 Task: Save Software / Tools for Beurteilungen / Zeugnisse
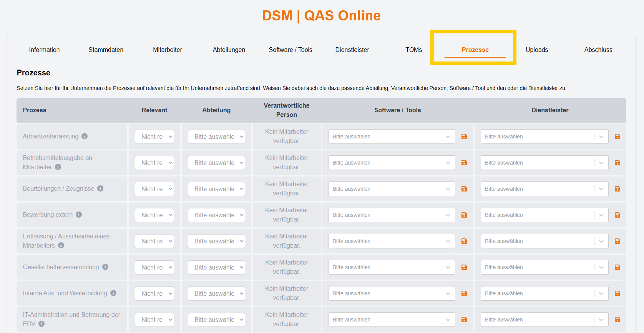click(x=464, y=189)
